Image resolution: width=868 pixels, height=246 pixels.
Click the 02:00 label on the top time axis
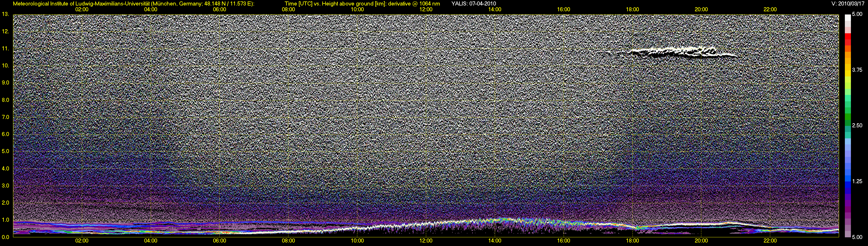tap(82, 10)
